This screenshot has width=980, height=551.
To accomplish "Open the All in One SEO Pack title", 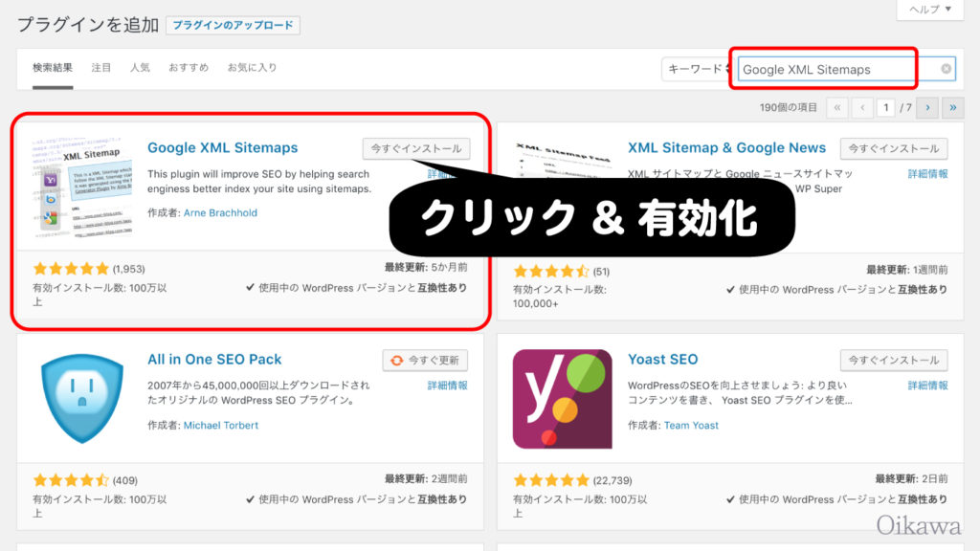I will pyautogui.click(x=214, y=360).
